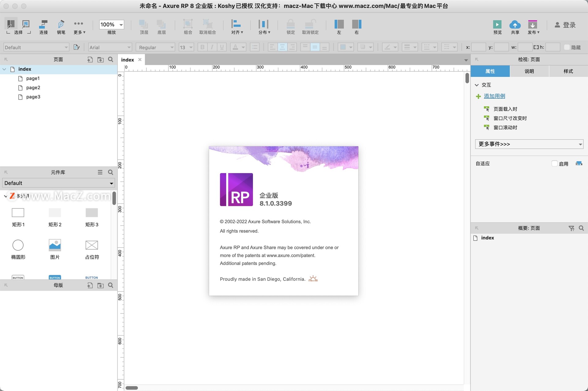The image size is (588, 391).
Task: Click the w width input field
Action: [x=525, y=47]
